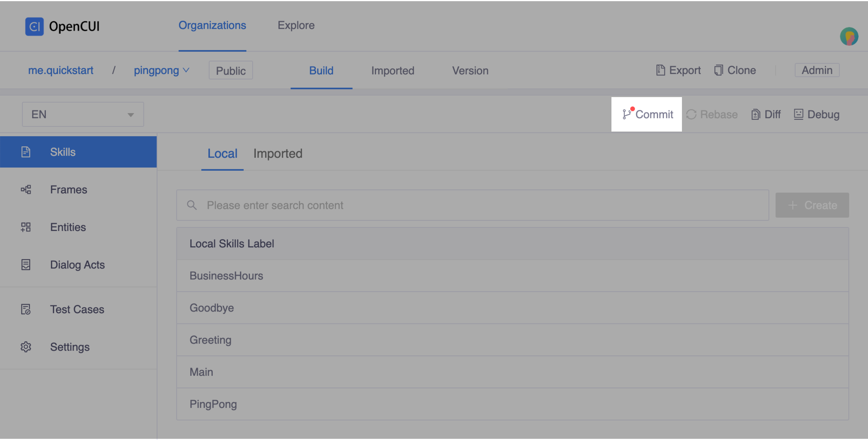Open the Debug tool icon
The height and width of the screenshot is (440, 868).
(798, 114)
